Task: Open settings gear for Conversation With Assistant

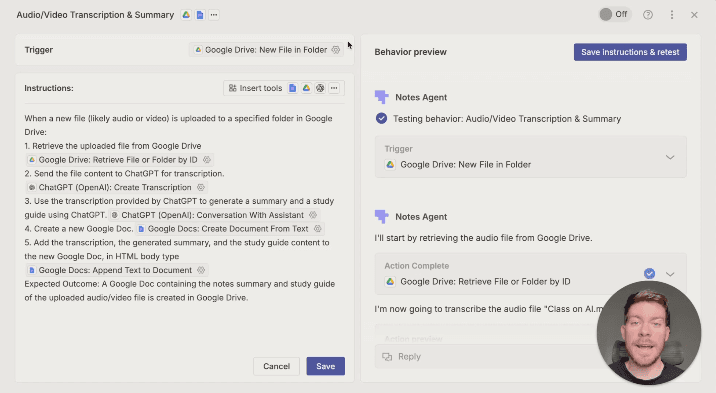Action: point(313,215)
